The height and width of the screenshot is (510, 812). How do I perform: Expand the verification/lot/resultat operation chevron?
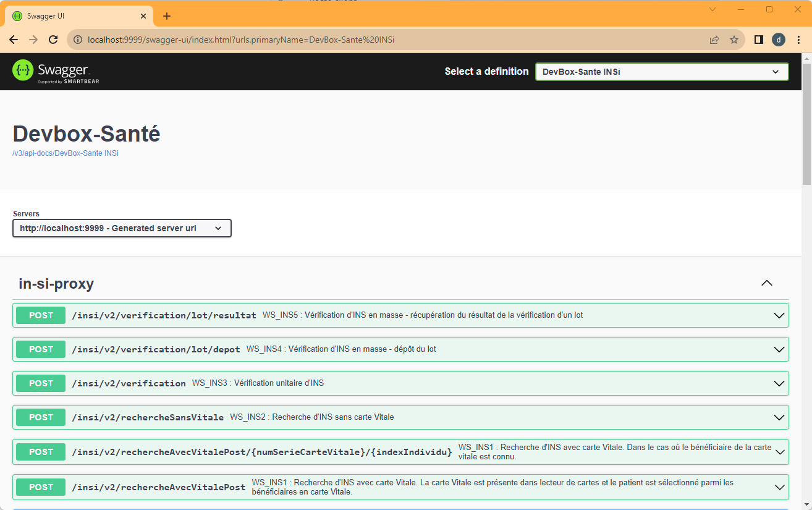(779, 315)
